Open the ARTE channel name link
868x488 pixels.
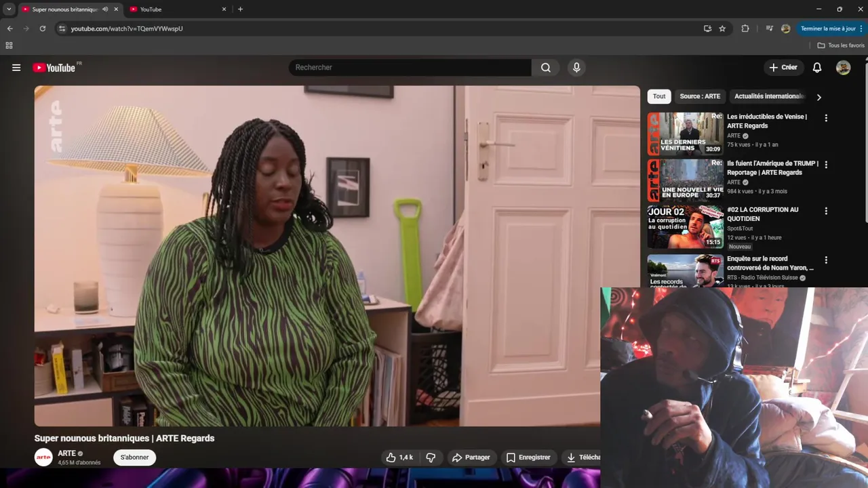click(66, 453)
